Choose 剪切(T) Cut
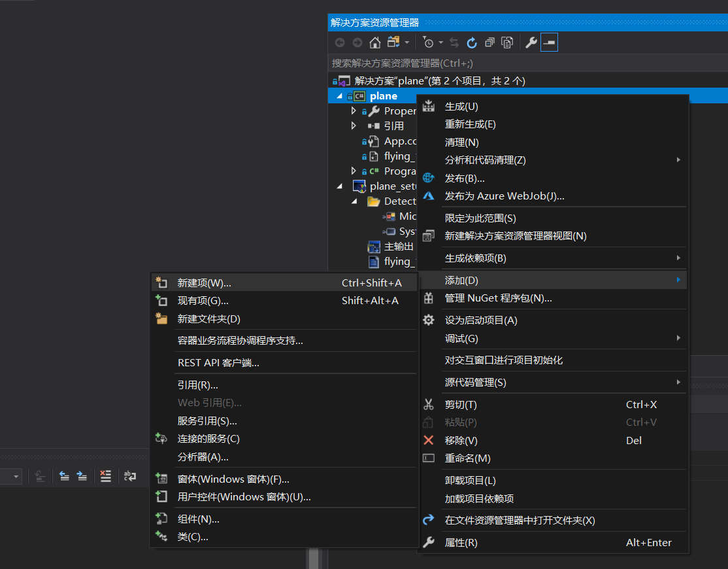 (x=553, y=405)
